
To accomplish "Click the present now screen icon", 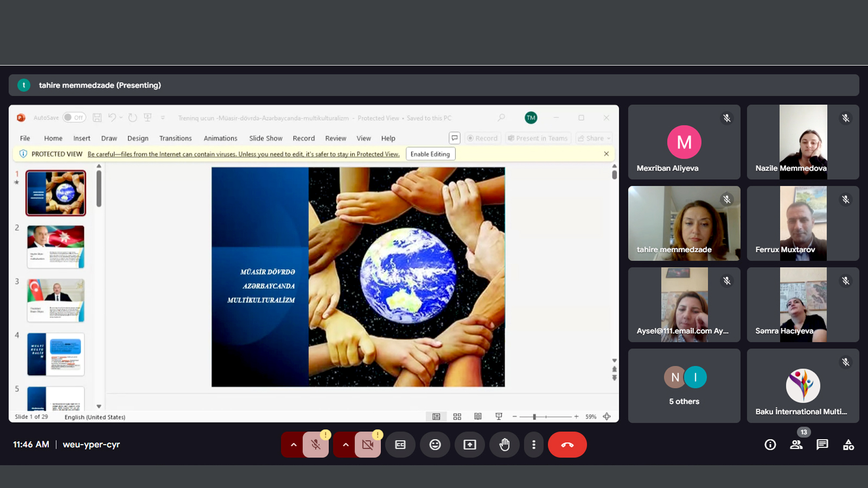I will tap(470, 445).
